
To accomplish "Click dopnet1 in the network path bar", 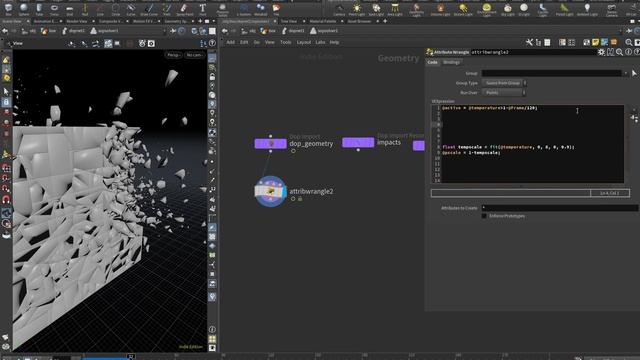I will click(x=292, y=31).
